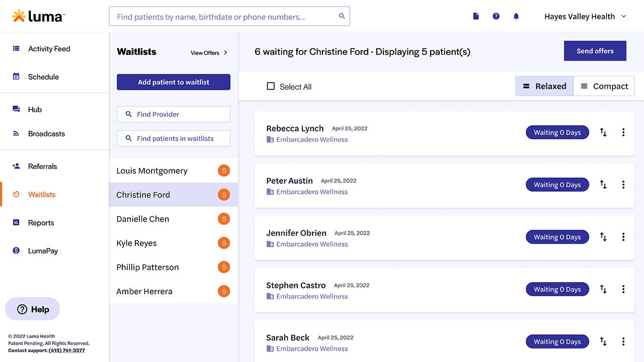The height and width of the screenshot is (362, 644).
Task: Go to Activity Feed in the sidebar
Action: click(49, 49)
